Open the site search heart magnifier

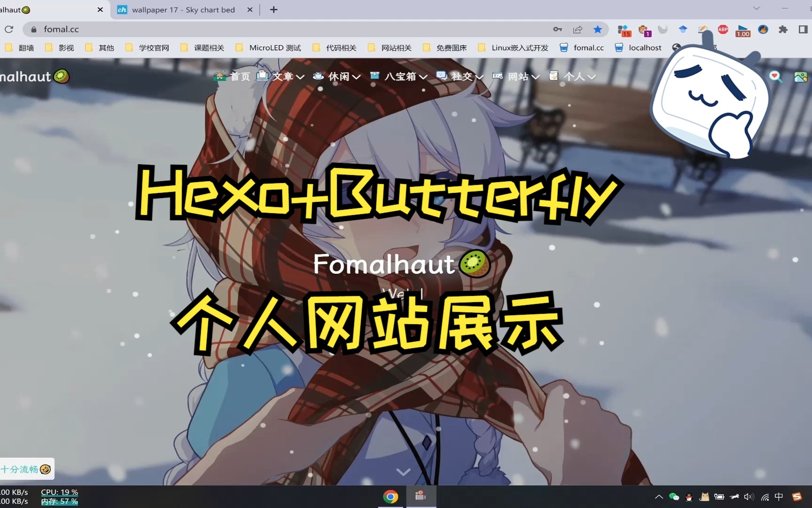tap(775, 76)
